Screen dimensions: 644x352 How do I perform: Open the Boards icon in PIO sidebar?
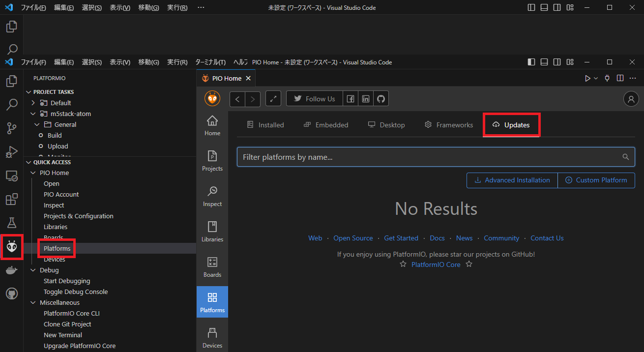click(212, 267)
